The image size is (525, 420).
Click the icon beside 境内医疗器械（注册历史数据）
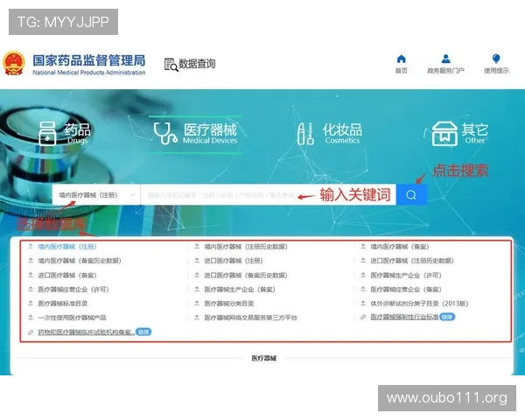point(197,247)
